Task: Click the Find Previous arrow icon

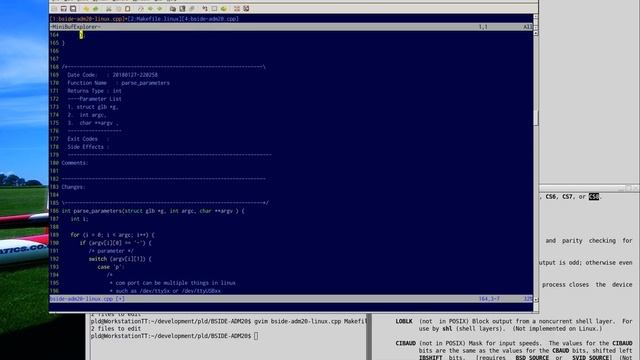Action: (160, 9)
